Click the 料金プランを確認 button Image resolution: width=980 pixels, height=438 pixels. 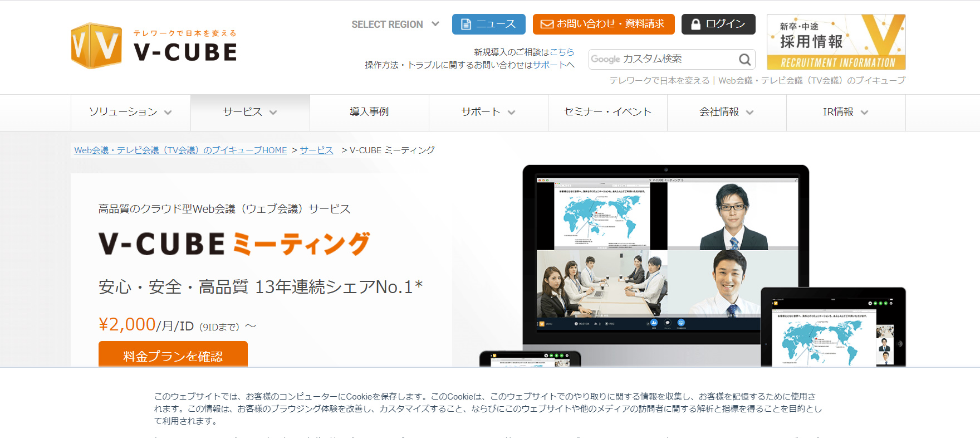[173, 356]
